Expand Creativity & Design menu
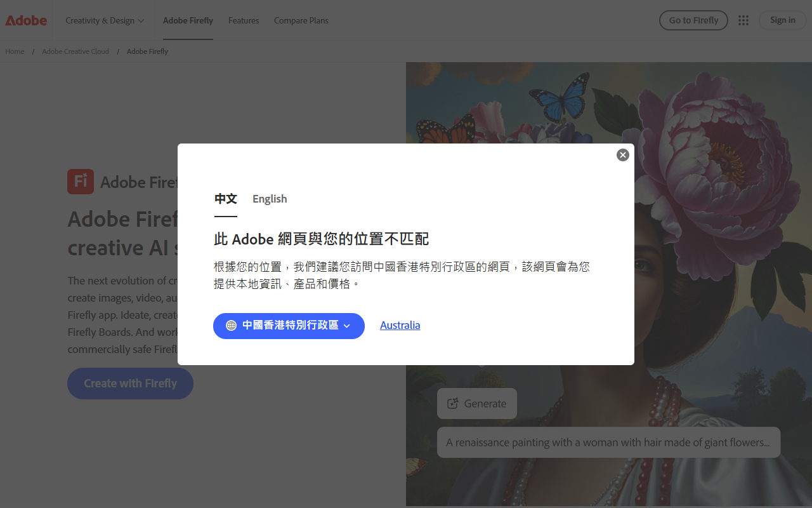The image size is (812, 508). point(105,20)
